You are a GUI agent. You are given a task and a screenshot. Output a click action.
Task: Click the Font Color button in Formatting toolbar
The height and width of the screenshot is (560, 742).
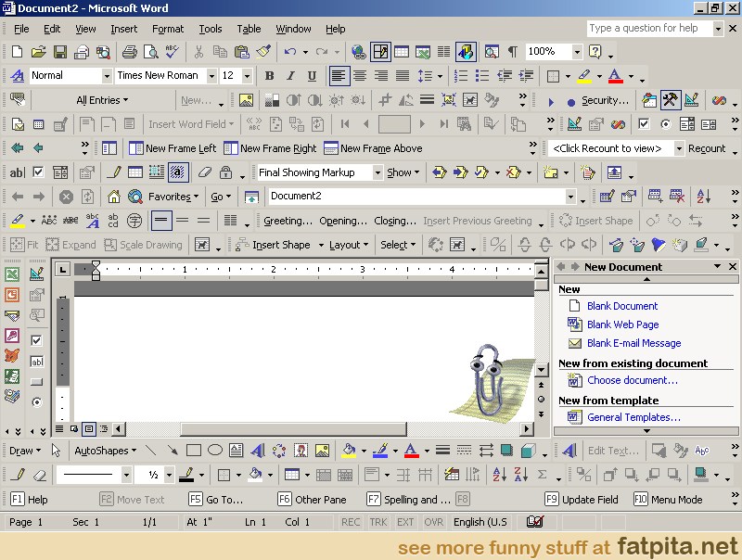pos(614,76)
